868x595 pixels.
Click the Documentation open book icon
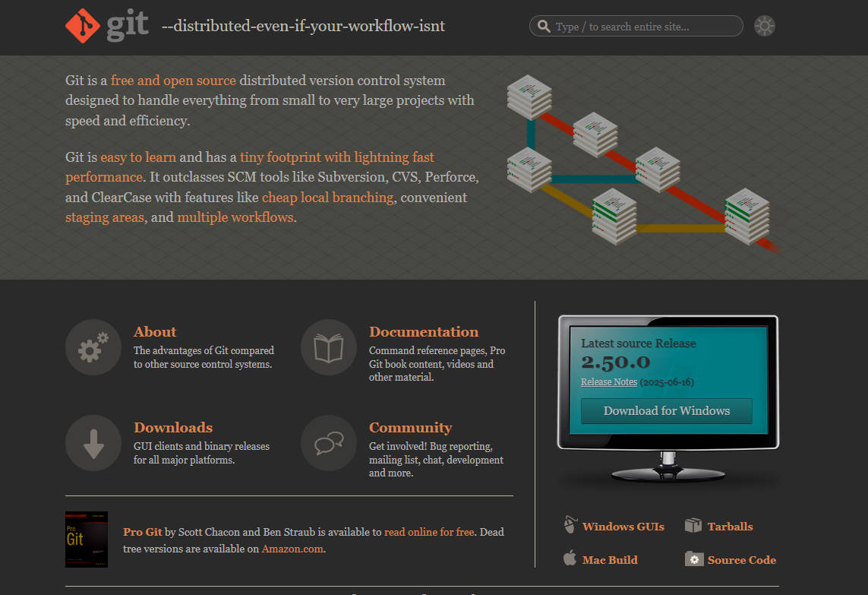tap(329, 347)
